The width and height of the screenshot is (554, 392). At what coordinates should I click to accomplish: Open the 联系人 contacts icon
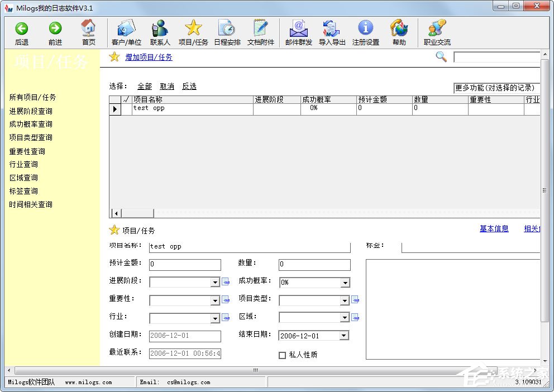point(160,28)
